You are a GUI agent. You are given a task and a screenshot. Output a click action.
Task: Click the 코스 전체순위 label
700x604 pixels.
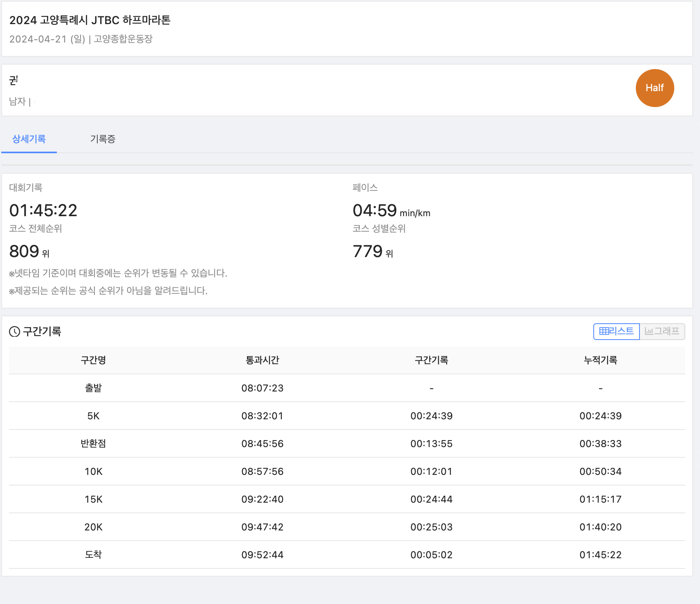pyautogui.click(x=36, y=228)
